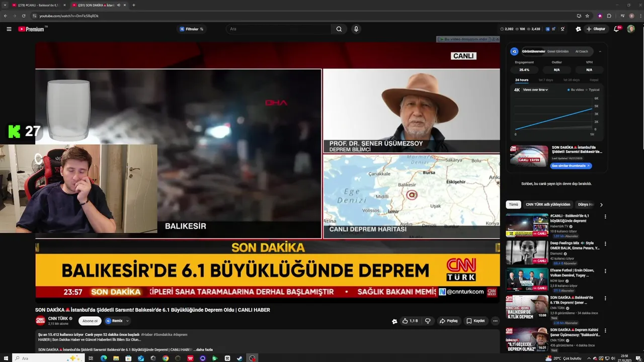Toggle the Bu video chart series
Viewport: 644px width, 362px height.
tap(576, 90)
